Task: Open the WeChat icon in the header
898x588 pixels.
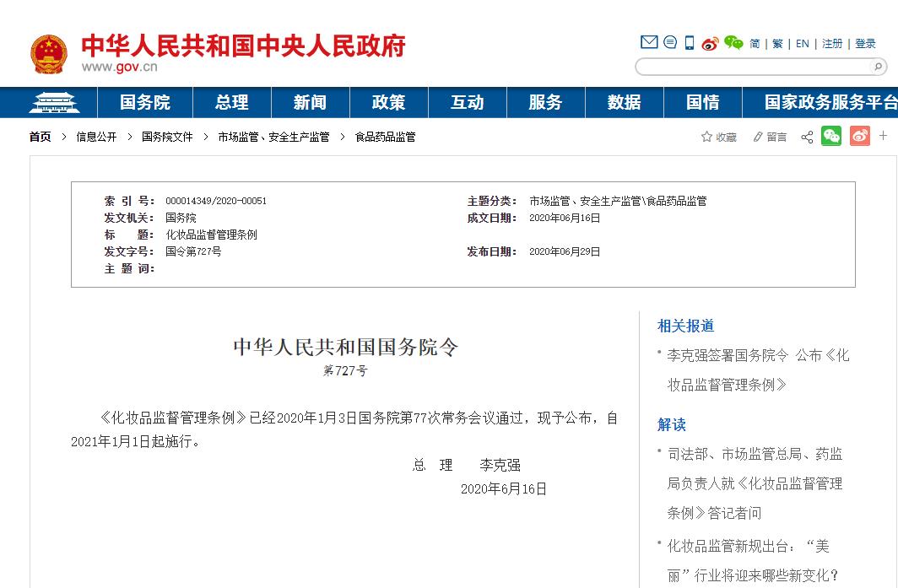Action: (733, 41)
